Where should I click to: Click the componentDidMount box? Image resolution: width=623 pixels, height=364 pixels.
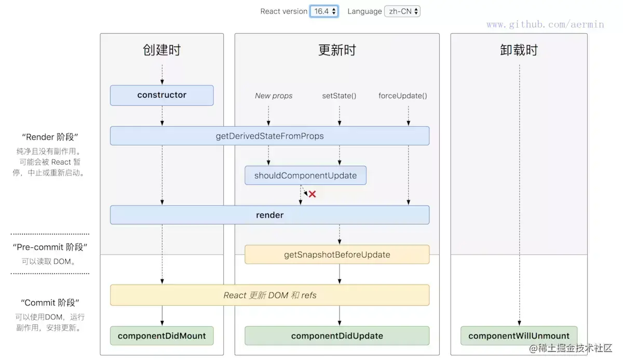pos(161,335)
